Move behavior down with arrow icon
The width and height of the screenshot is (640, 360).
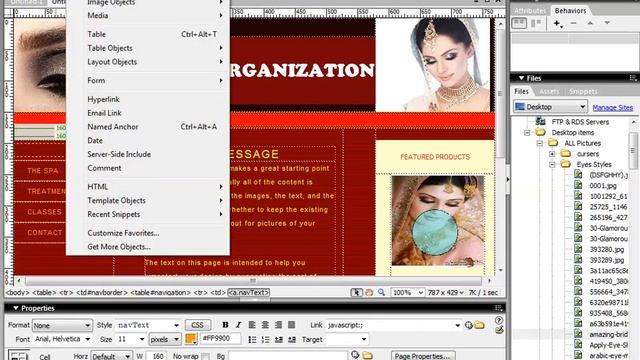tap(607, 23)
